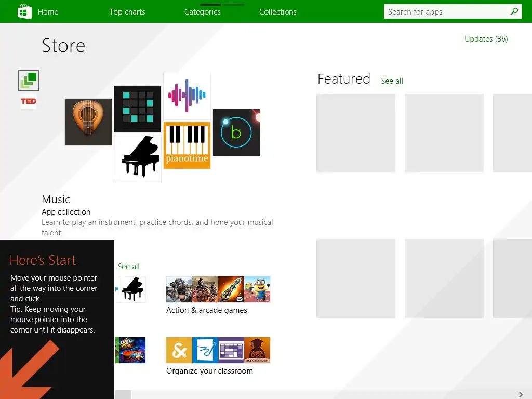Viewport: 532px width, 399px height.
Task: Open Categories menu
Action: point(203,12)
